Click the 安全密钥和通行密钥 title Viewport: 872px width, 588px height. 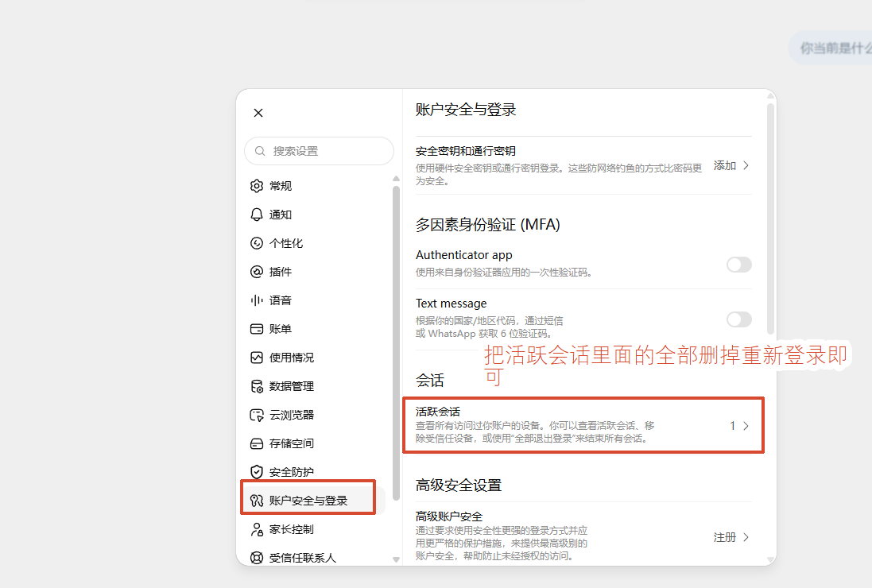click(x=466, y=151)
